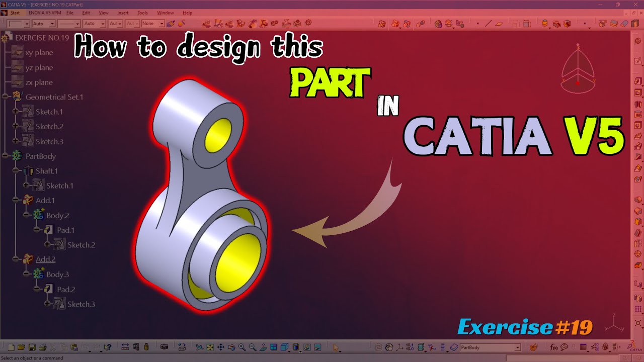Viewport: 644px width, 362px height.
Task: Click the Sketch icon in the right toolbar
Action: click(x=638, y=61)
